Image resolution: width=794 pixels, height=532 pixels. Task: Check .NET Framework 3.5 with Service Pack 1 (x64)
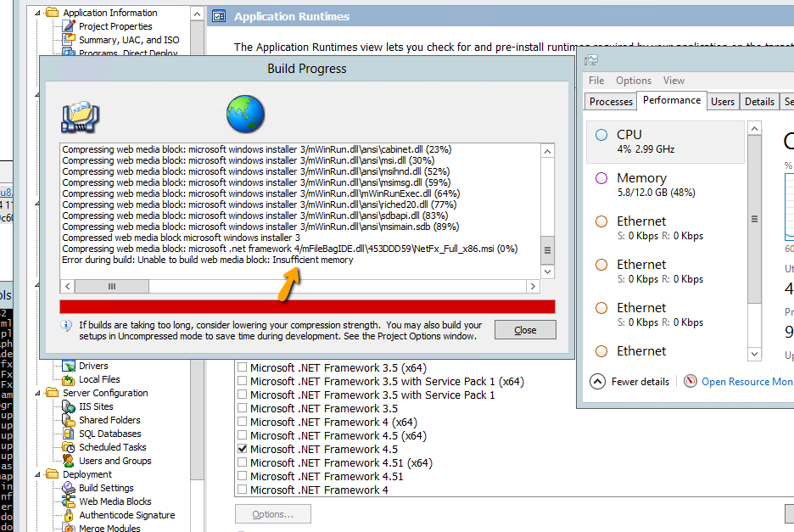[x=242, y=381]
